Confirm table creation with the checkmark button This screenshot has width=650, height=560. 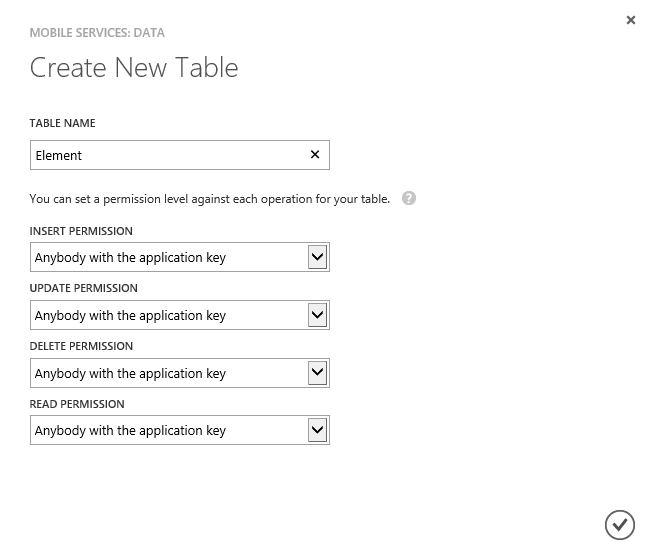619,524
